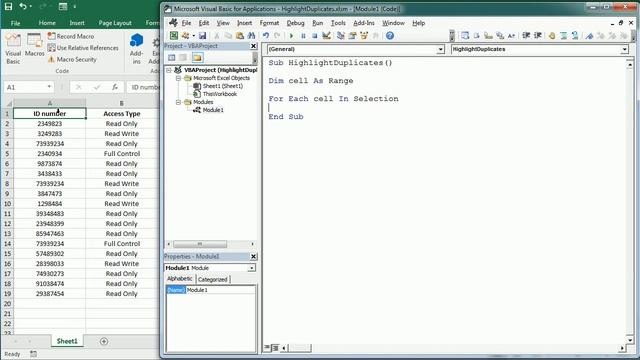This screenshot has height=360, width=640.
Task: Click the Break pause icon
Action: [303, 36]
